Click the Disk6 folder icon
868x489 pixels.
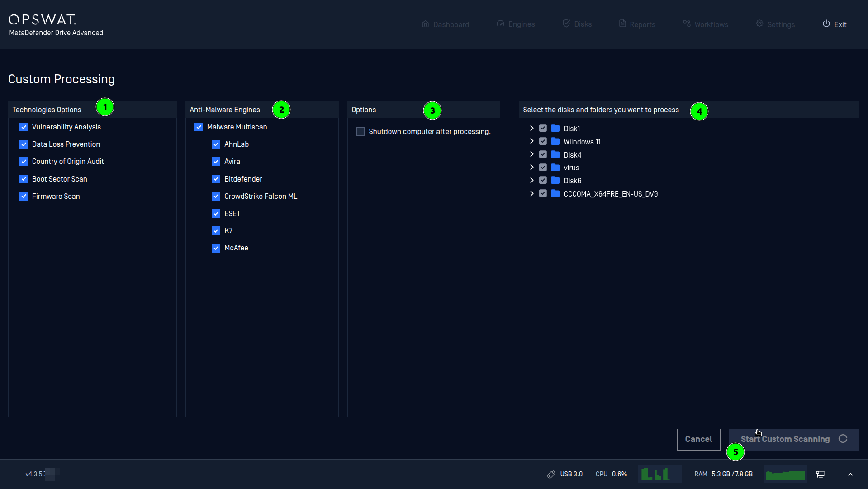[555, 181]
